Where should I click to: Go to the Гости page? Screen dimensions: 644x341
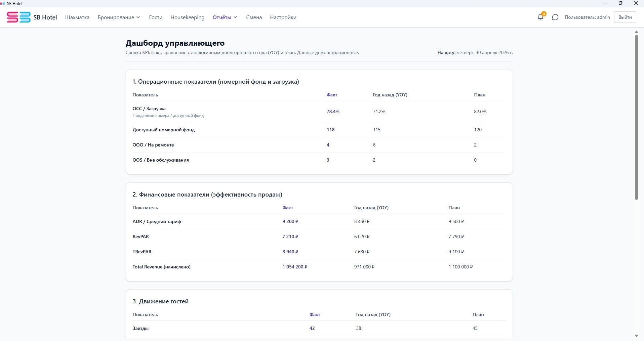click(x=156, y=17)
